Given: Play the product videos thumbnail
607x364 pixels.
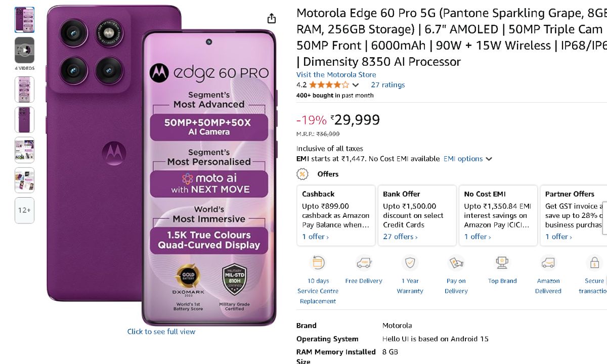Looking at the screenshot, I should click(x=24, y=50).
